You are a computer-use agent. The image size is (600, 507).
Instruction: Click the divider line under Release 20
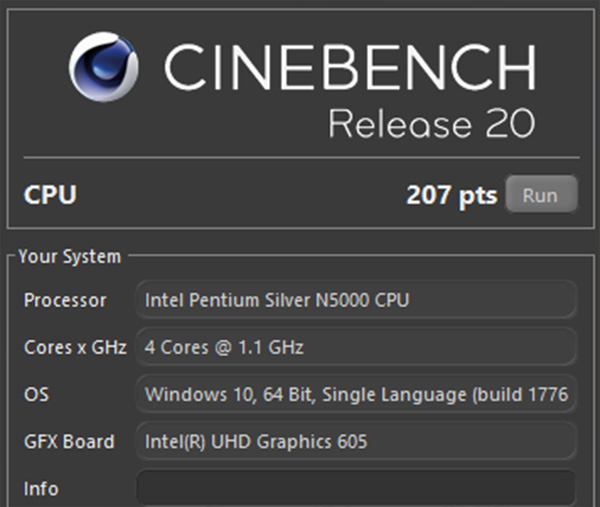(x=300, y=157)
